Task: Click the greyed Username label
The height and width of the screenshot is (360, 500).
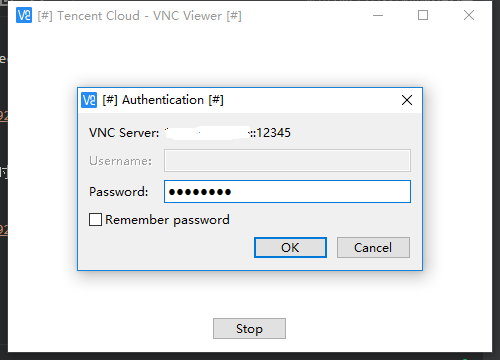Action: [120, 161]
